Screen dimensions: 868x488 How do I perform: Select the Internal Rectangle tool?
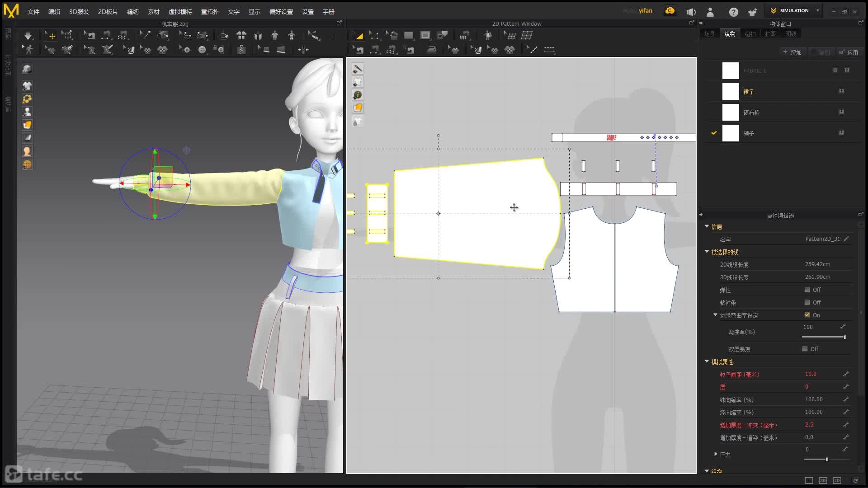[x=425, y=35]
